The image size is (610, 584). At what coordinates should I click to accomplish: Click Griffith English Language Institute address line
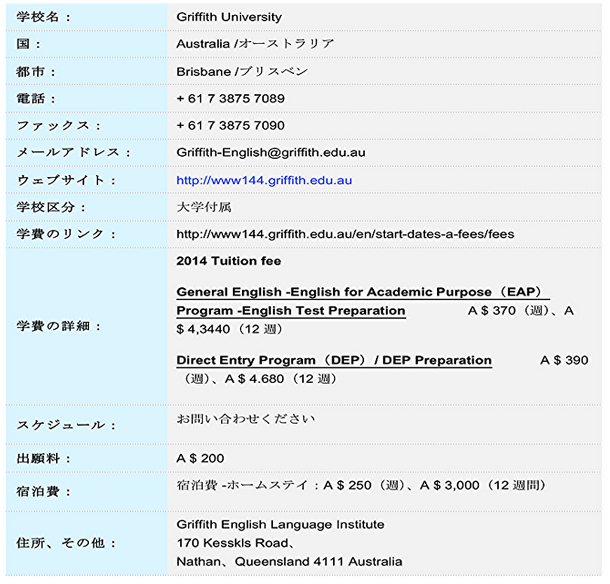tap(280, 525)
